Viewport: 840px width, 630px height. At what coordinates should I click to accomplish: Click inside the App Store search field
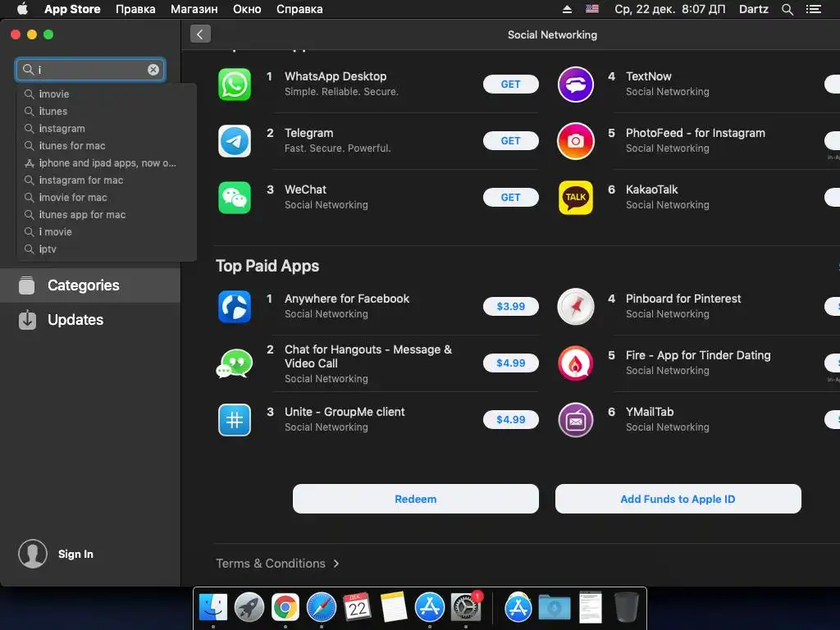coord(90,70)
